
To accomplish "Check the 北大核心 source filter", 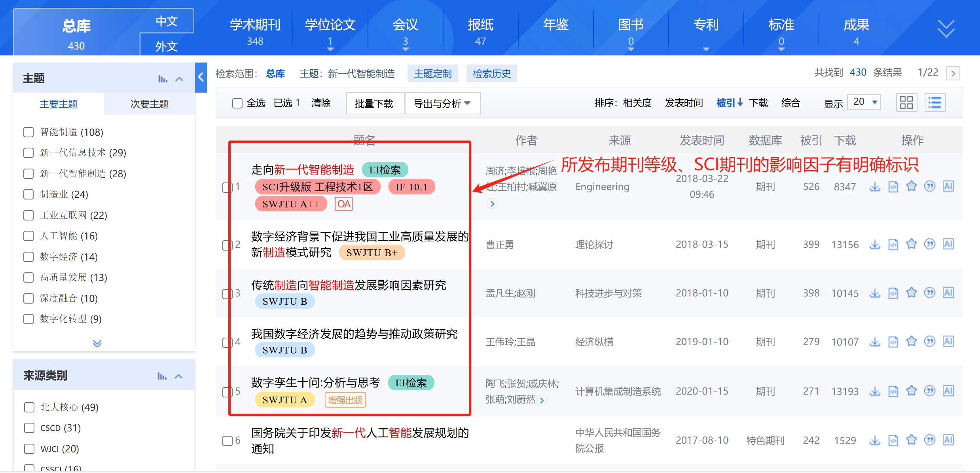I will click(29, 407).
